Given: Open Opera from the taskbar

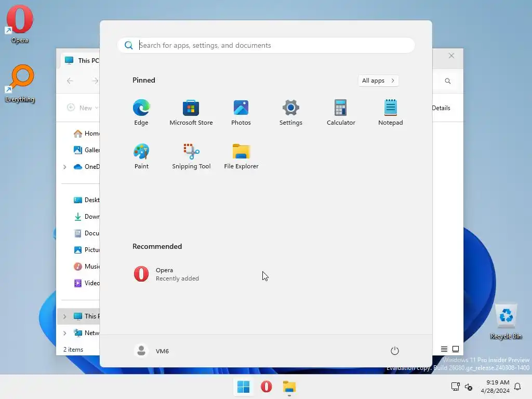Looking at the screenshot, I should tap(267, 387).
